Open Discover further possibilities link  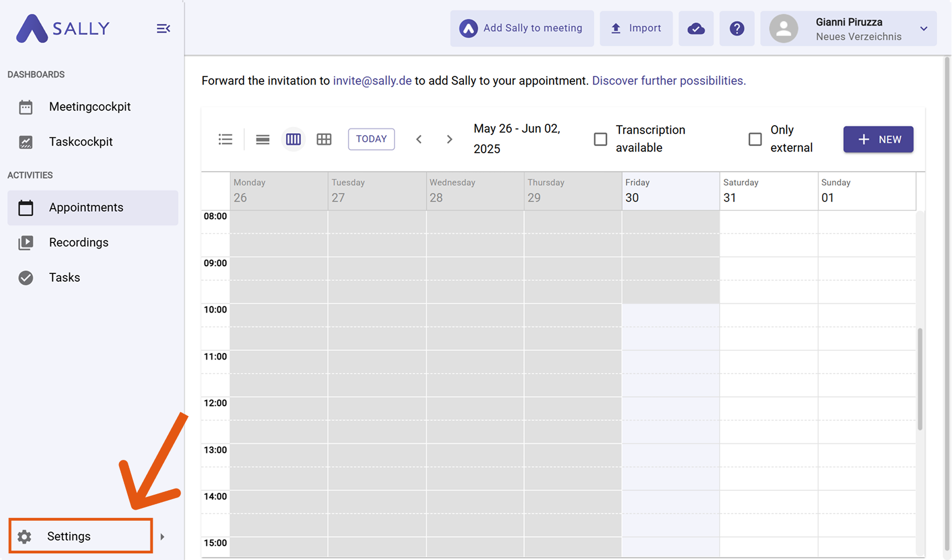click(x=669, y=81)
